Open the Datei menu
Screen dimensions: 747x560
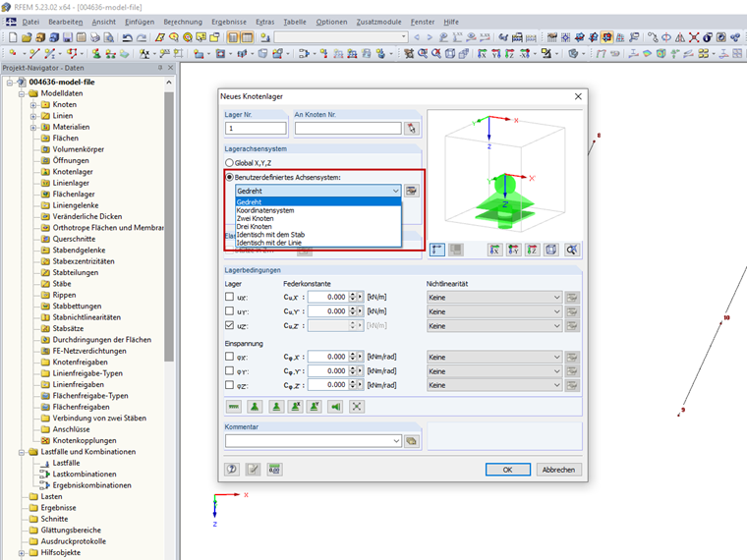pyautogui.click(x=30, y=22)
